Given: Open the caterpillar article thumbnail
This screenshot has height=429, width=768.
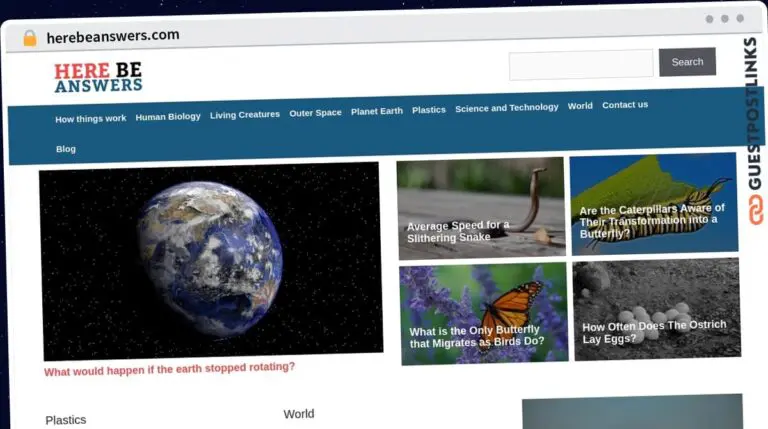Looking at the screenshot, I should (653, 204).
